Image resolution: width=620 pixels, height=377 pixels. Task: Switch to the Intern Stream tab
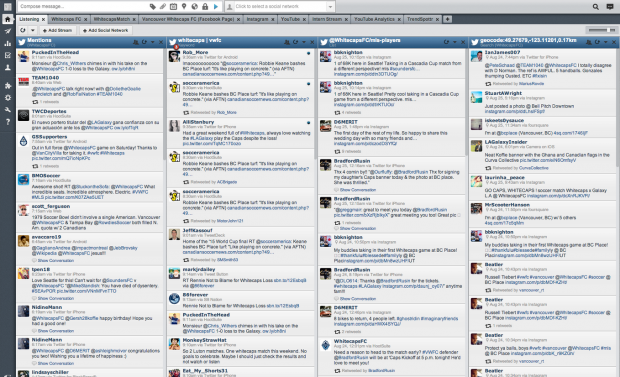pos(327,19)
